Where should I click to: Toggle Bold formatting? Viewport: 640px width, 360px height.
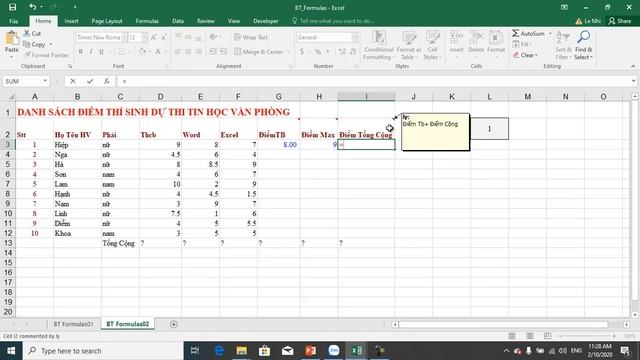81,51
